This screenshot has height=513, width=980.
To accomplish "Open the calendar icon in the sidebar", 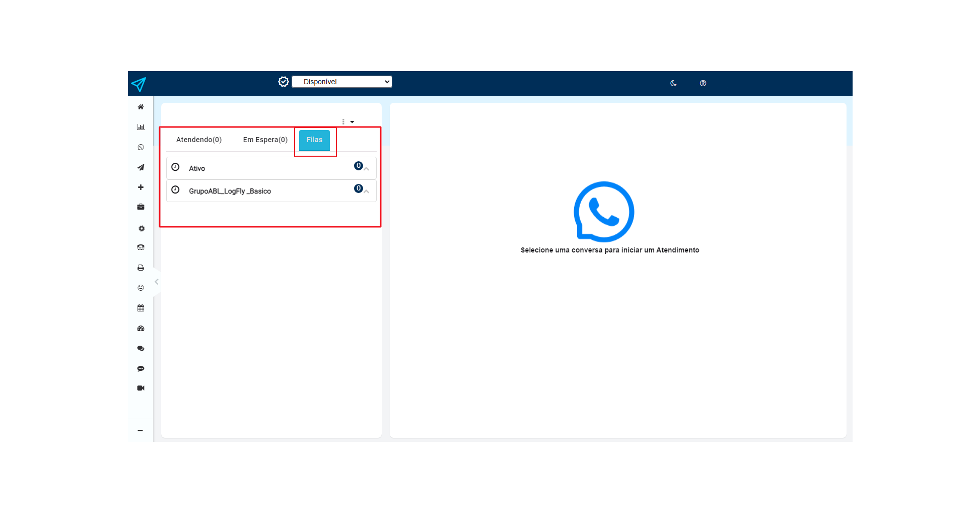I will point(141,308).
